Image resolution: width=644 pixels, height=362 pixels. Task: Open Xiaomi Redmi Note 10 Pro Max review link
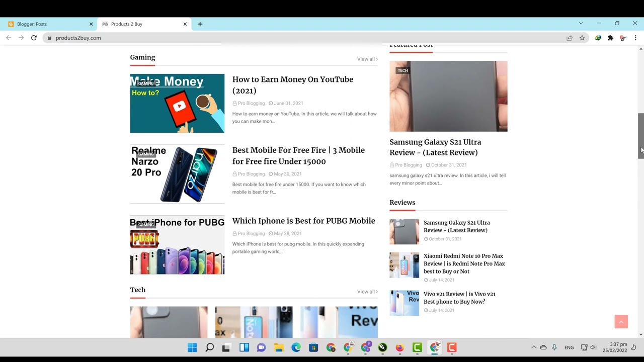464,263
